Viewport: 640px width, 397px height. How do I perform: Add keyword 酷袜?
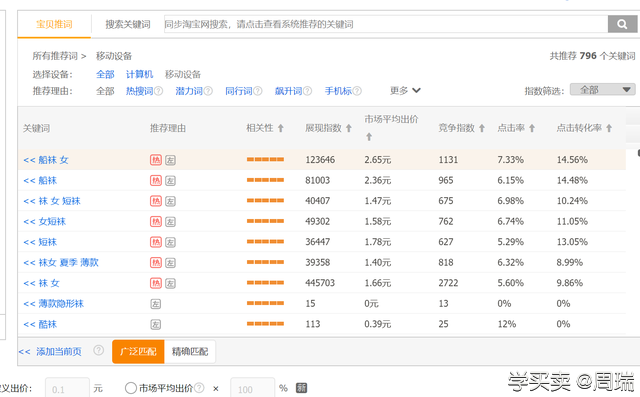(40, 324)
